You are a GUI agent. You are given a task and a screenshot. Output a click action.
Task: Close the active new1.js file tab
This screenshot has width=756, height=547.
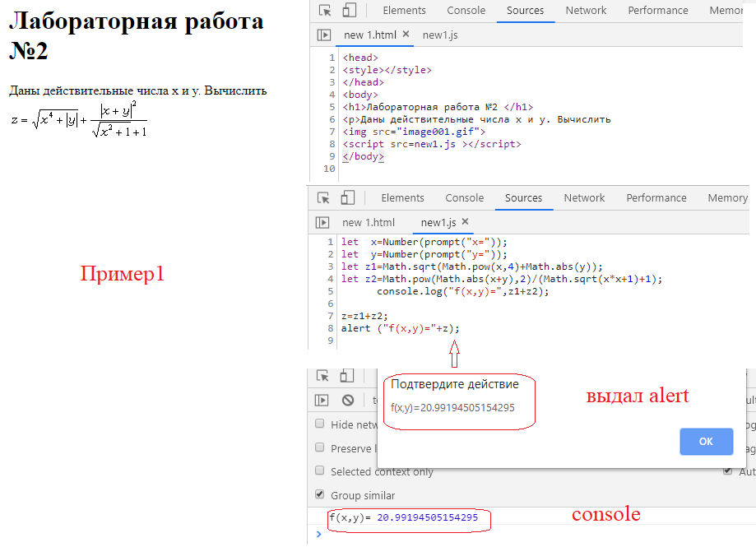pos(465,222)
